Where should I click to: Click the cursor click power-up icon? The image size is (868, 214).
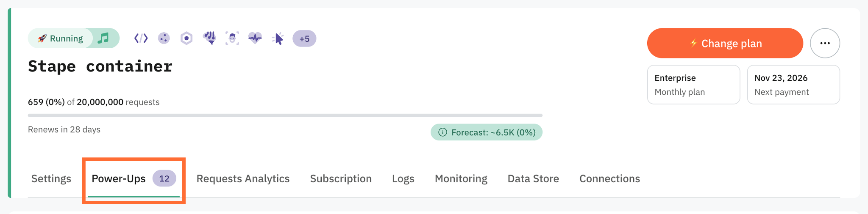coord(278,38)
